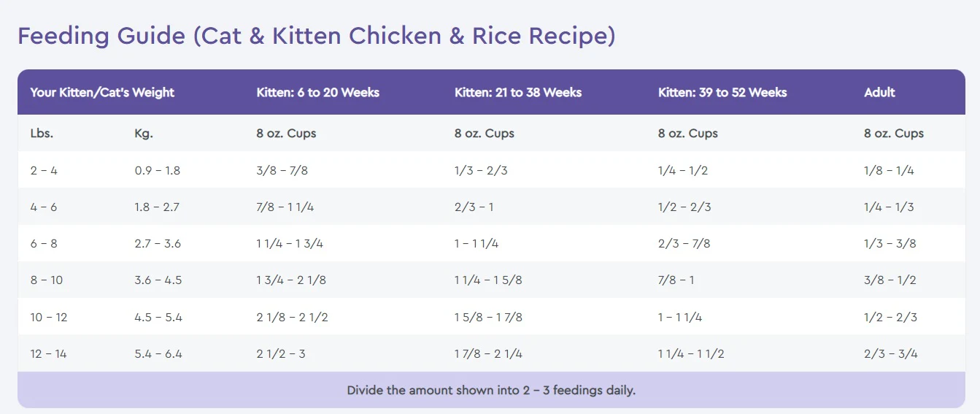Click the 1/2 – 2/3 adult cups cell
Screen dimensions: 980x414
tap(890, 317)
